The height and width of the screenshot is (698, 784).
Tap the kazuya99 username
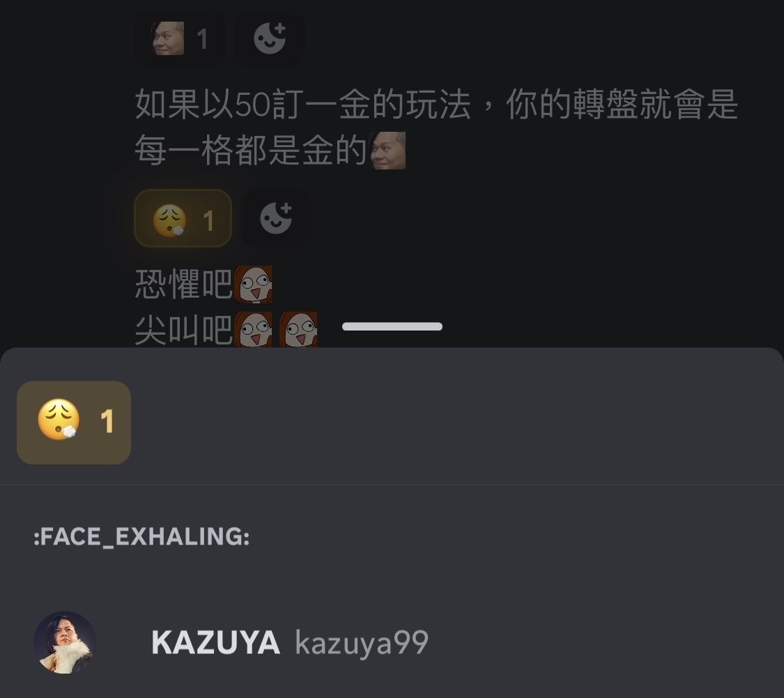click(362, 643)
